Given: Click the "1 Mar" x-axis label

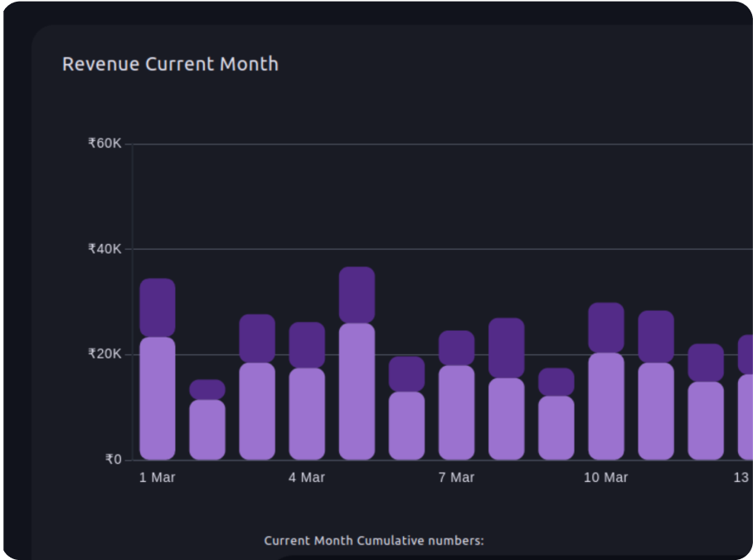Looking at the screenshot, I should 157,477.
